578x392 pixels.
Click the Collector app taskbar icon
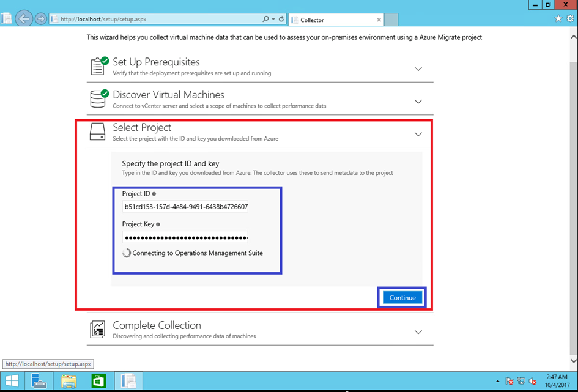click(x=128, y=380)
